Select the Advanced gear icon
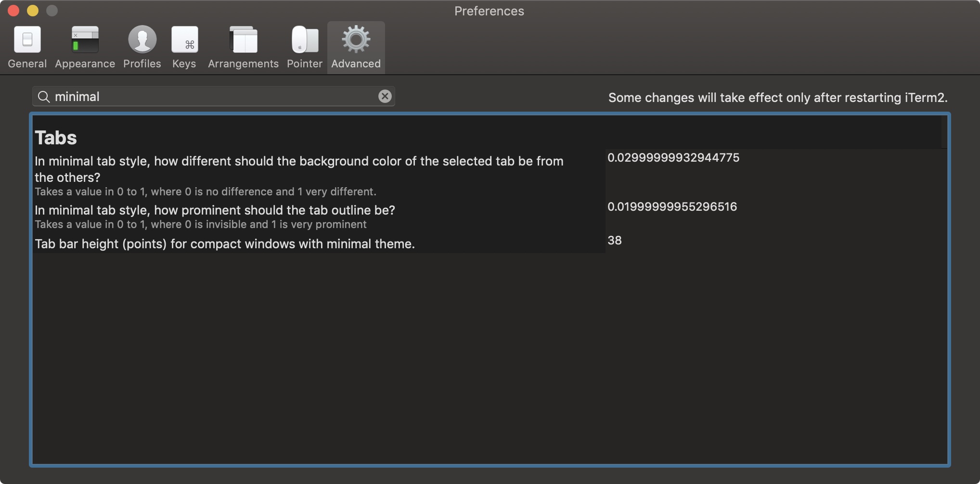Image resolution: width=980 pixels, height=484 pixels. (355, 39)
